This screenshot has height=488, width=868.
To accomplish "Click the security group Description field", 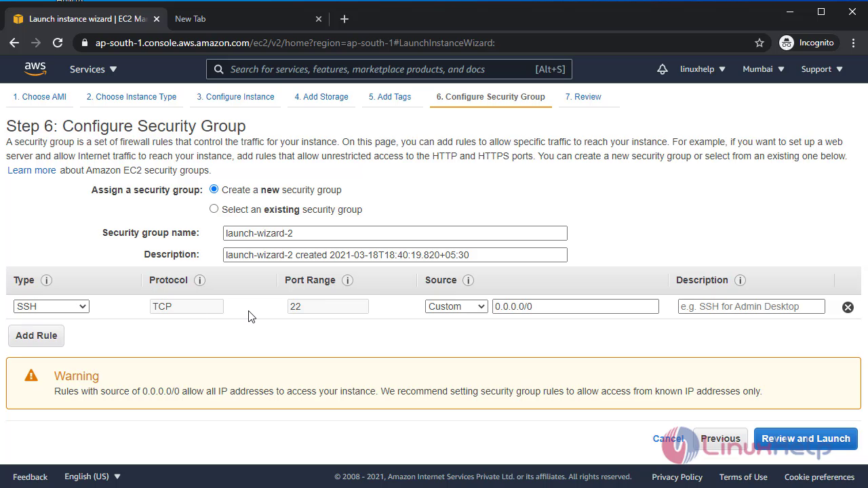I will [395, 255].
